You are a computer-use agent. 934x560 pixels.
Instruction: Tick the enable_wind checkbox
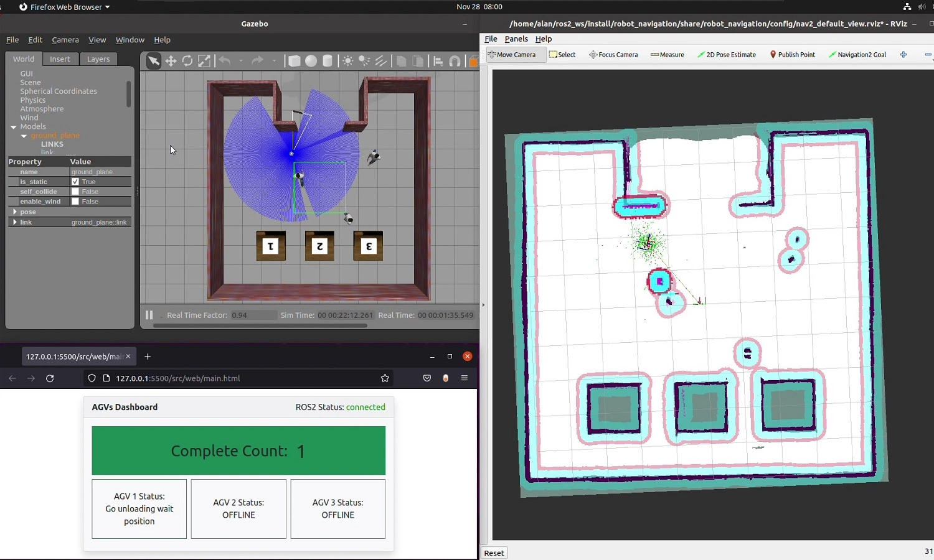pos(75,202)
